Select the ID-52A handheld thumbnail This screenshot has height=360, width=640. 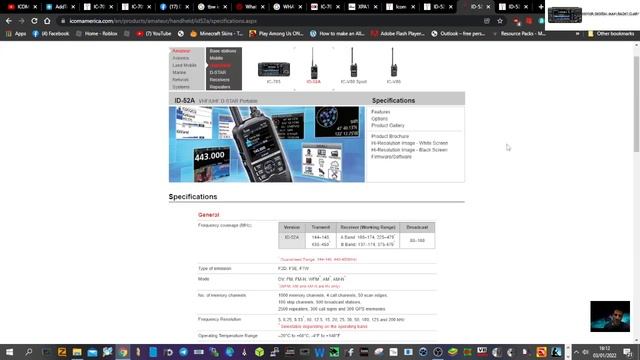click(x=313, y=64)
